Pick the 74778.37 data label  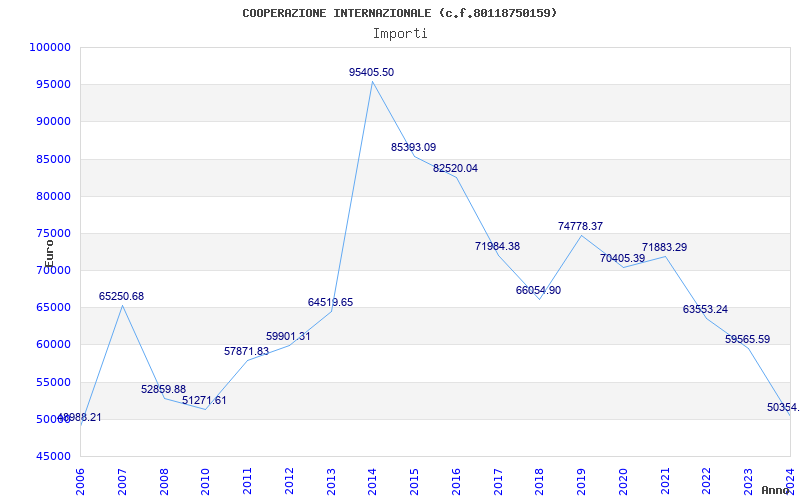pyautogui.click(x=580, y=226)
